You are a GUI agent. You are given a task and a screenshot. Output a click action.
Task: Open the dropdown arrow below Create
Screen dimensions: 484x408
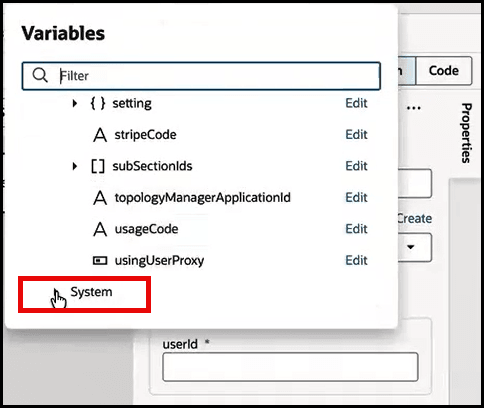[411, 247]
